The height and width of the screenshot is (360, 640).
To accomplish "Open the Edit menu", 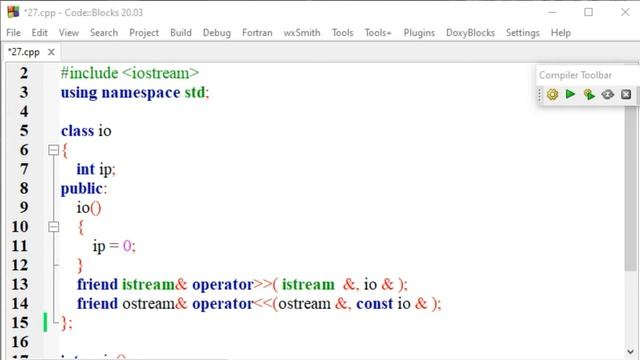I will coord(40,33).
